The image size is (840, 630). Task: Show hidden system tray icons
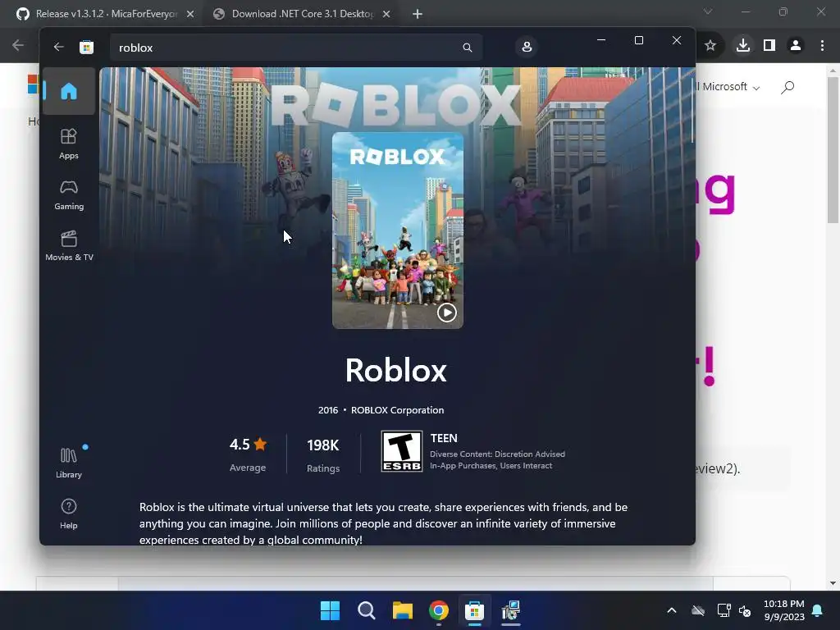671,610
